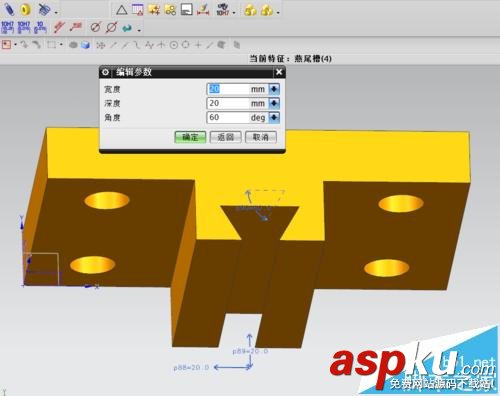Toggle the plus-sign snap point icon

tap(198, 45)
